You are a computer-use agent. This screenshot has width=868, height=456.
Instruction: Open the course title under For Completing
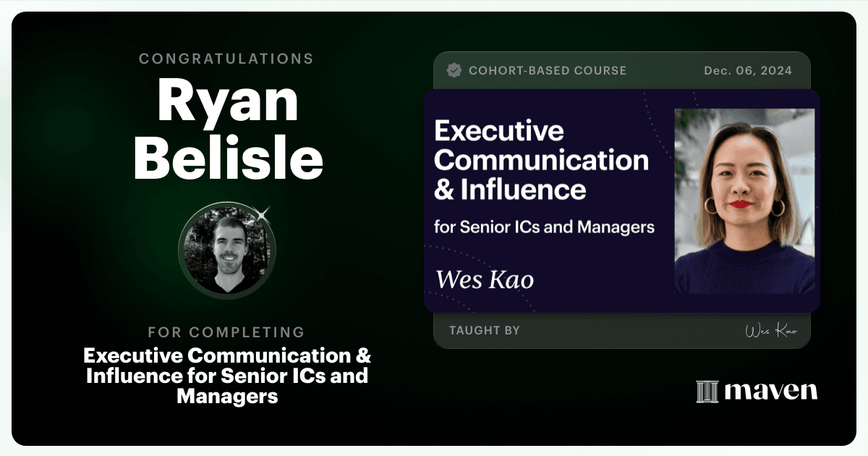pos(227,376)
